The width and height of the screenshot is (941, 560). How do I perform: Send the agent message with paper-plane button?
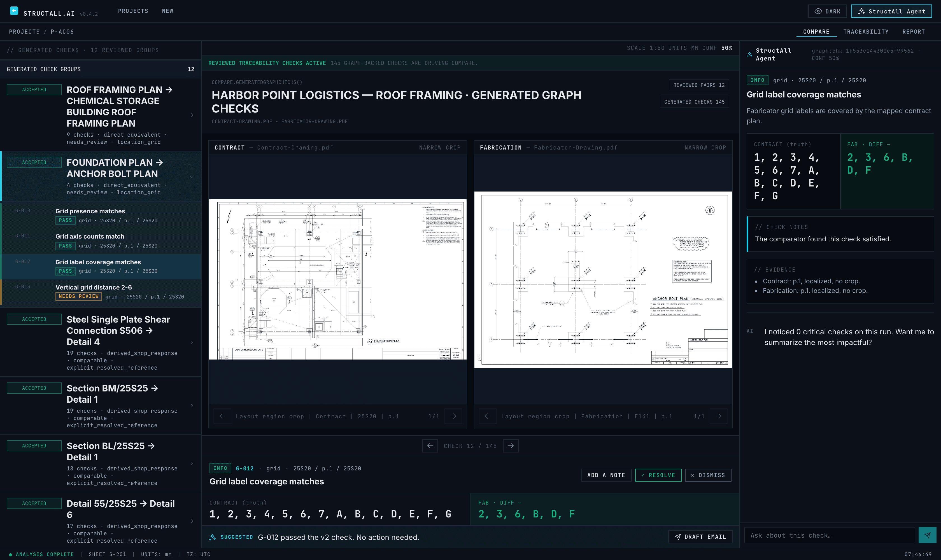927,535
